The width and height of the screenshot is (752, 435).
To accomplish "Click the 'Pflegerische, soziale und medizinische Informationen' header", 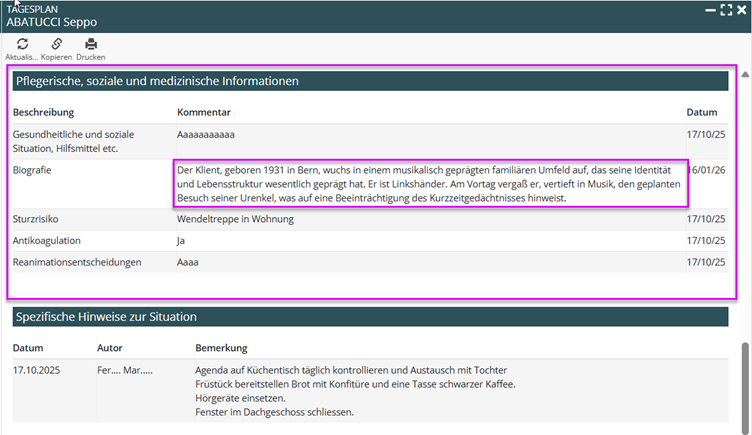I will coord(156,81).
